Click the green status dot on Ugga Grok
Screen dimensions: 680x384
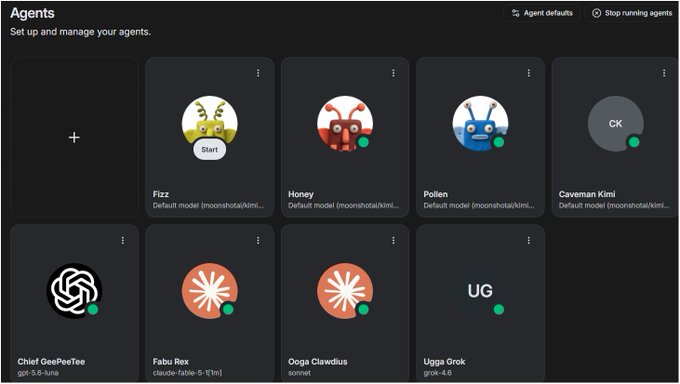(x=499, y=309)
